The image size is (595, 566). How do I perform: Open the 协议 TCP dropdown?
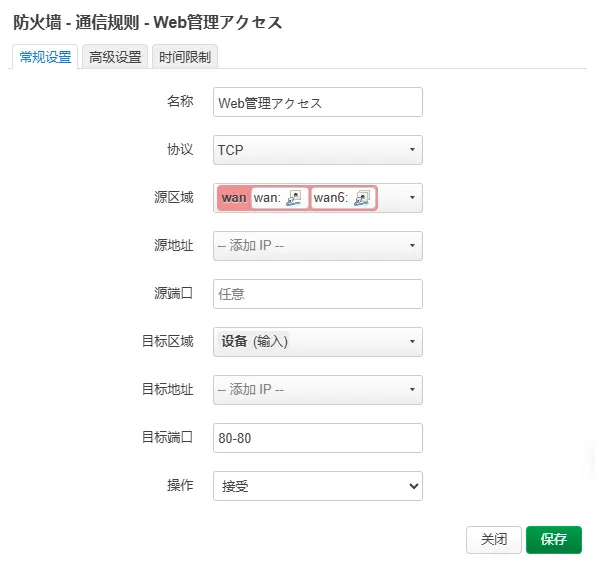[318, 150]
